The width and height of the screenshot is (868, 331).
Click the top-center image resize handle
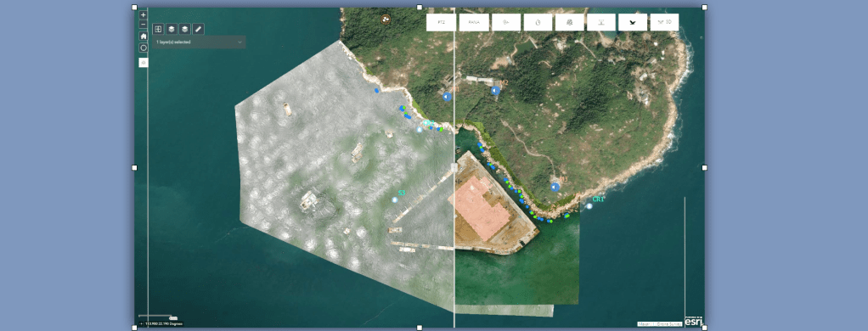click(419, 7)
